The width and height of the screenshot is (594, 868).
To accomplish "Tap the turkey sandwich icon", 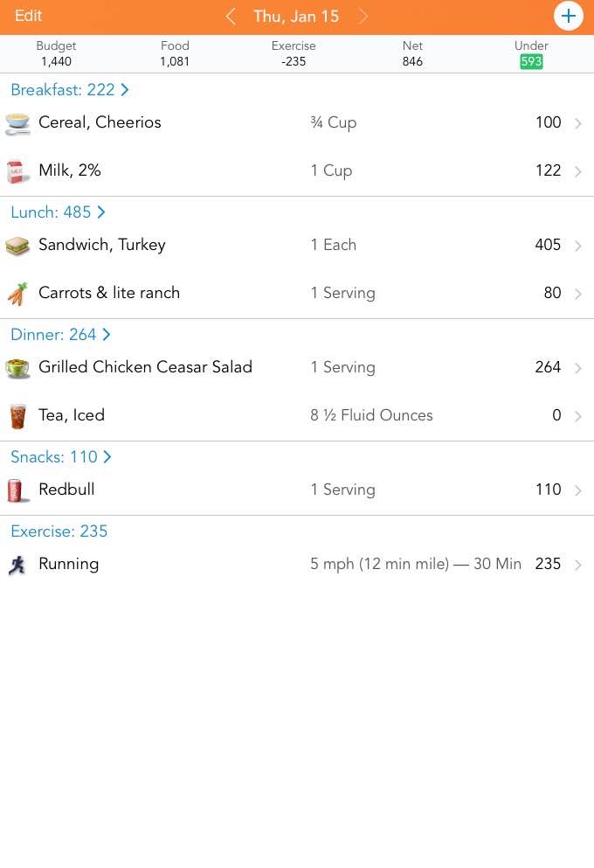I will point(17,246).
